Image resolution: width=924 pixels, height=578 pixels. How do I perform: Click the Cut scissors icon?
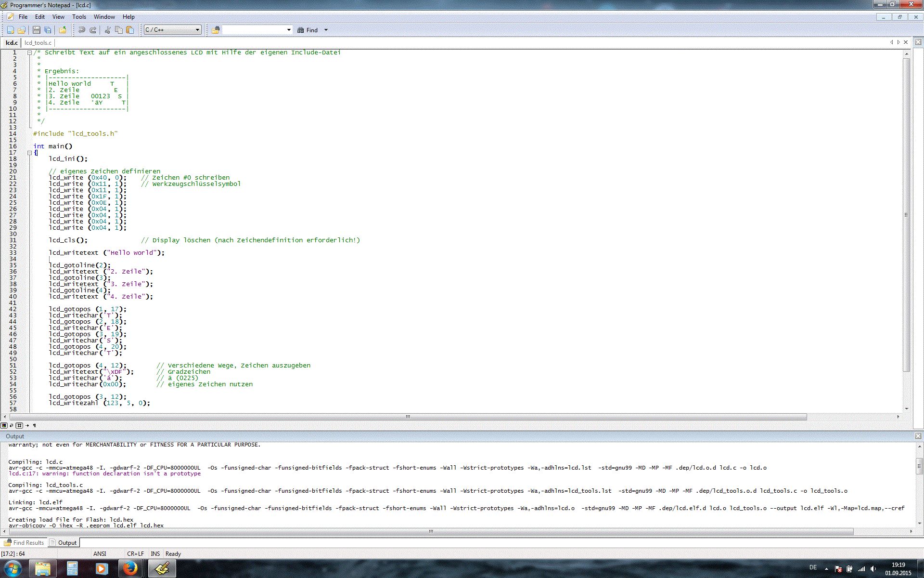pos(107,30)
